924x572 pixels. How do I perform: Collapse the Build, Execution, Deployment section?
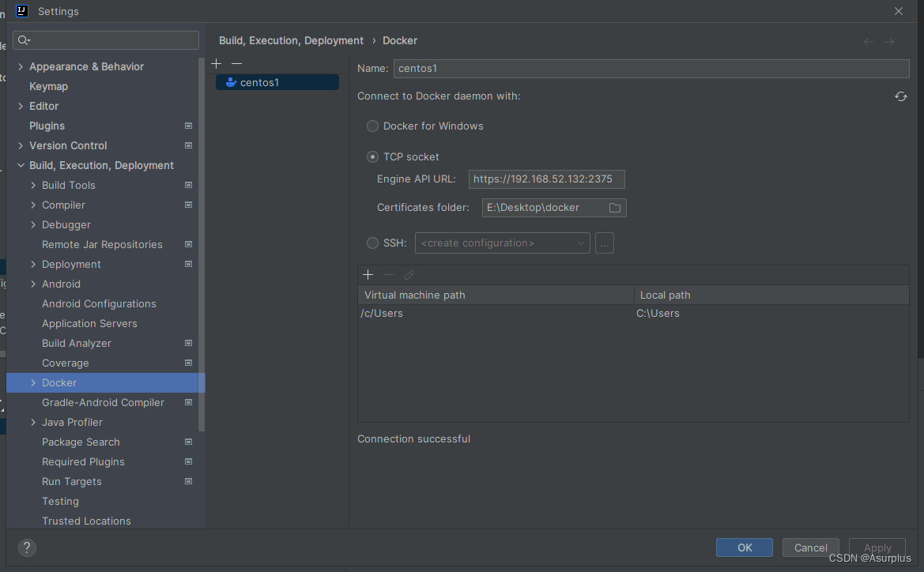pos(21,166)
